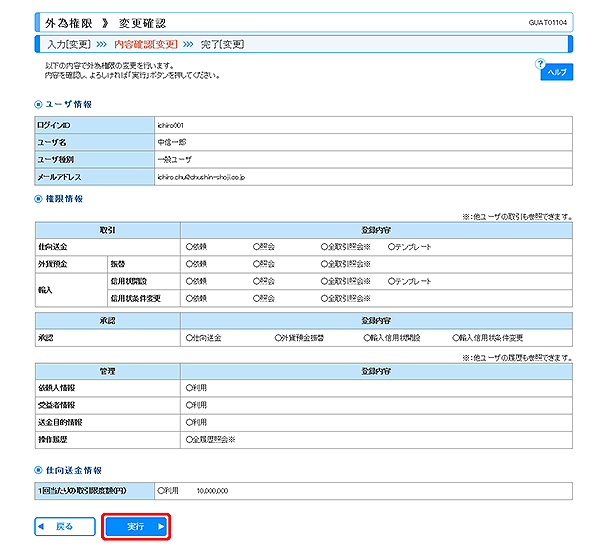Click 利用 in the 依頼人情報 row
600x550 pixels.
[x=196, y=388]
